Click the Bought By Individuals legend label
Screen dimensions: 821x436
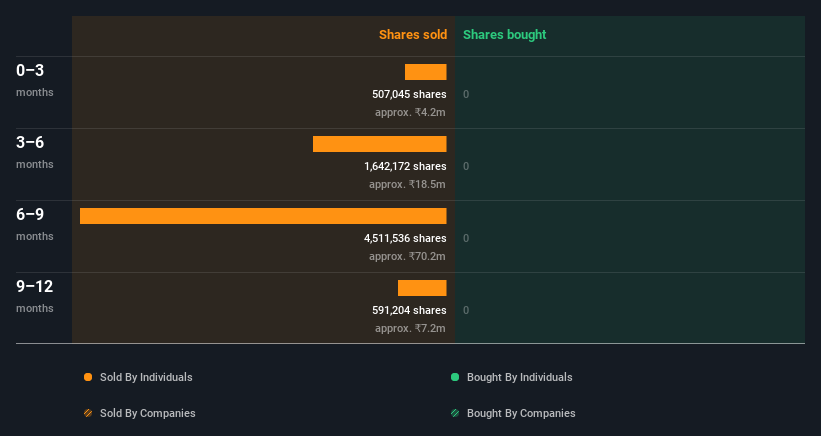tap(519, 377)
